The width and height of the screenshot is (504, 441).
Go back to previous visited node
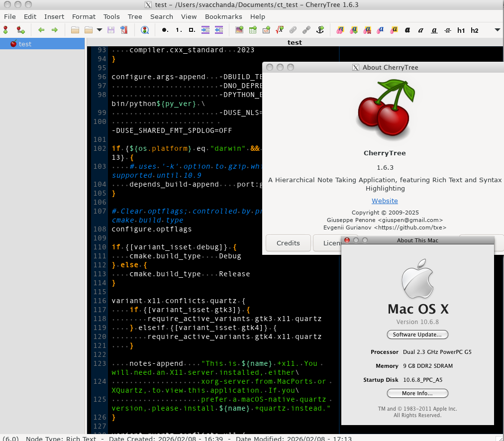[41, 30]
